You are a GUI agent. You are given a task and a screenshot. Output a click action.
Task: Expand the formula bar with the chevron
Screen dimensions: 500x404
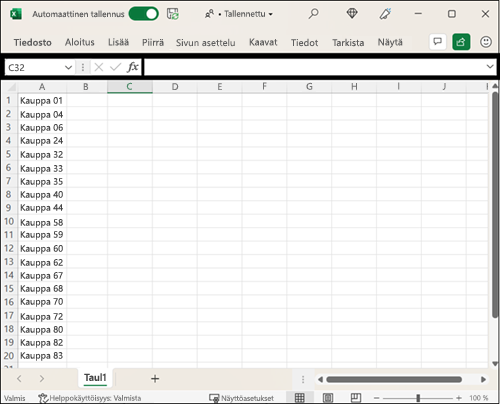490,67
